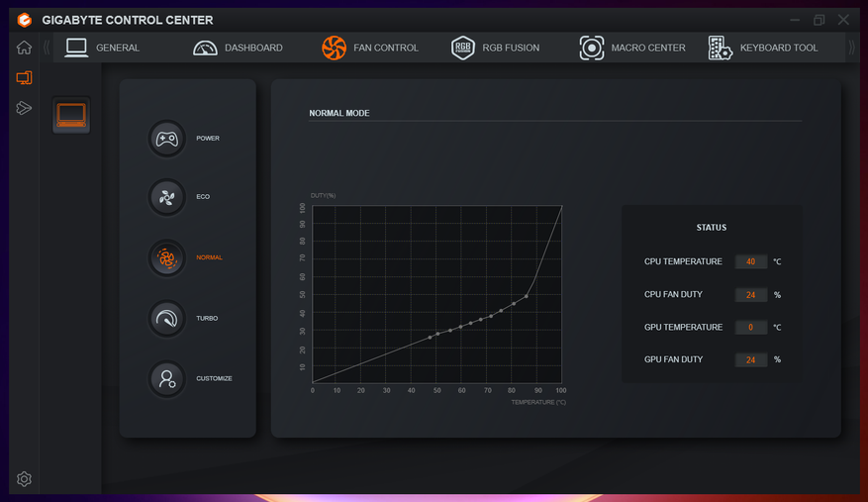Select the Power mode gamepad icon
868x502 pixels.
pos(166,139)
